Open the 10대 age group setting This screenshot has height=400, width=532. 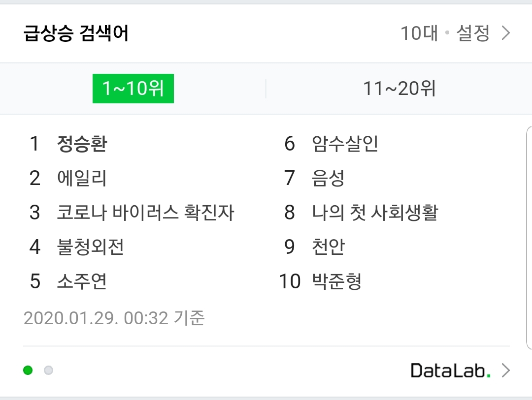(419, 33)
